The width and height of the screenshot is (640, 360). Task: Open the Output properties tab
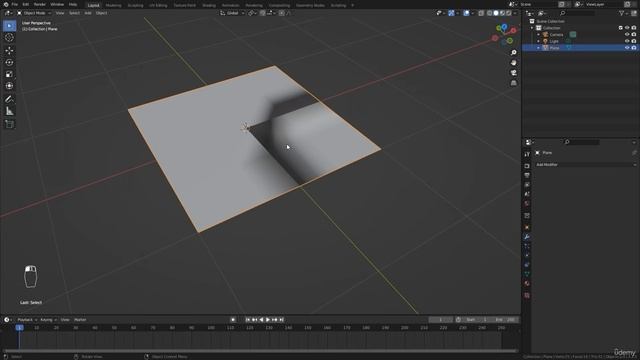click(527, 176)
